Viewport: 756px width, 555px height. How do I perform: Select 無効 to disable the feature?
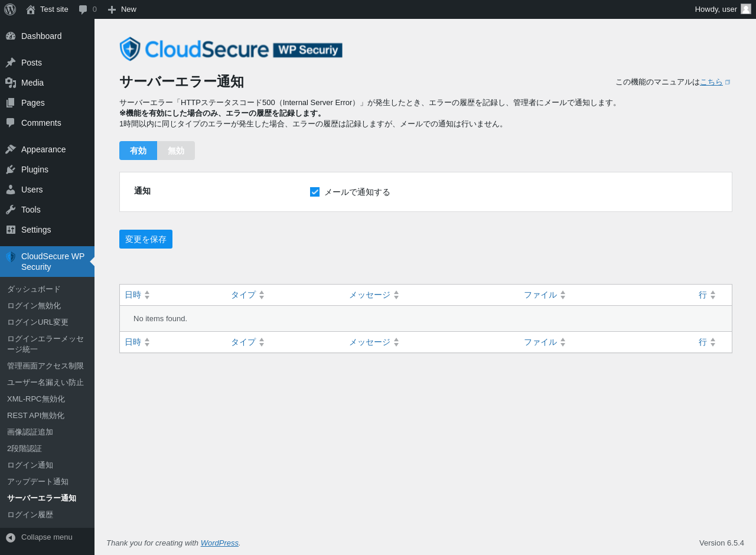click(x=176, y=151)
